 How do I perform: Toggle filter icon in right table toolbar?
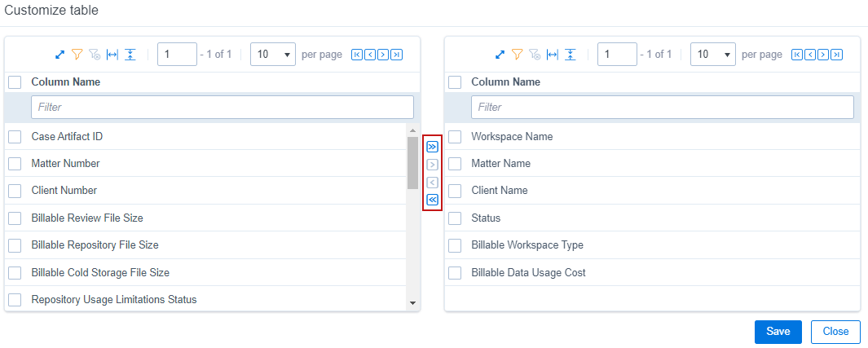tap(518, 55)
